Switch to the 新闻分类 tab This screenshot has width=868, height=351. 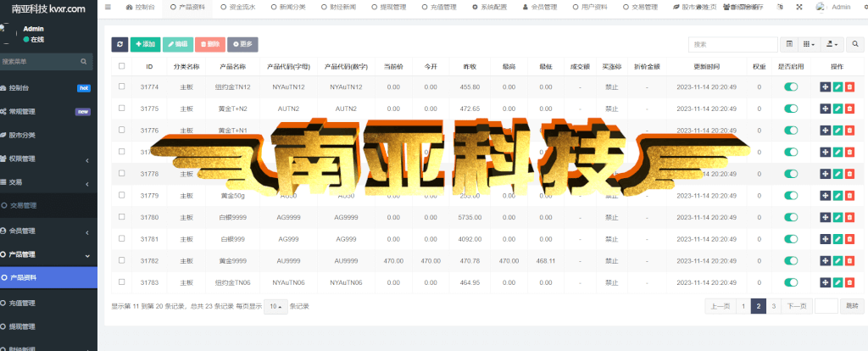[x=288, y=7]
